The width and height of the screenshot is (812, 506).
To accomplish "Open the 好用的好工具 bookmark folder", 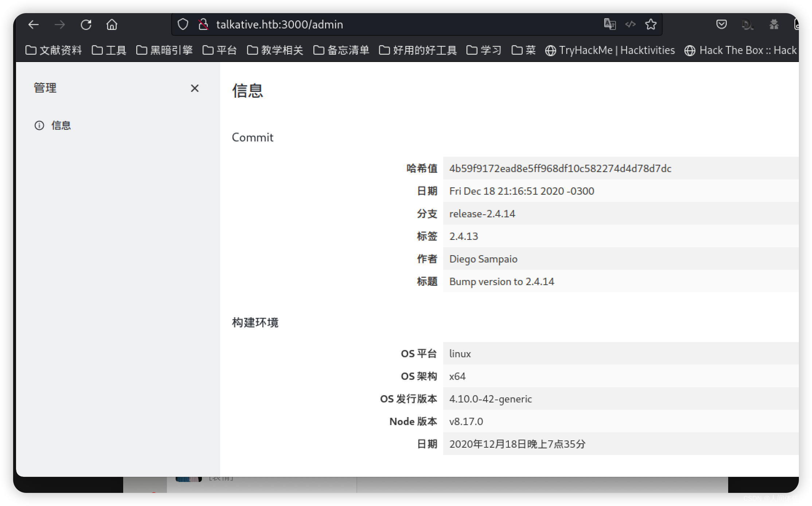I will [418, 50].
